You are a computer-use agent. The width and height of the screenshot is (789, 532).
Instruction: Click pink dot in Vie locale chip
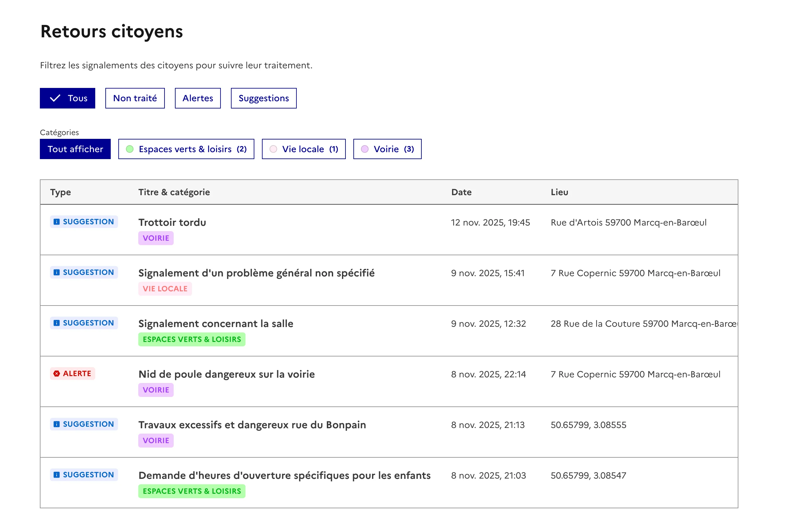[273, 149]
